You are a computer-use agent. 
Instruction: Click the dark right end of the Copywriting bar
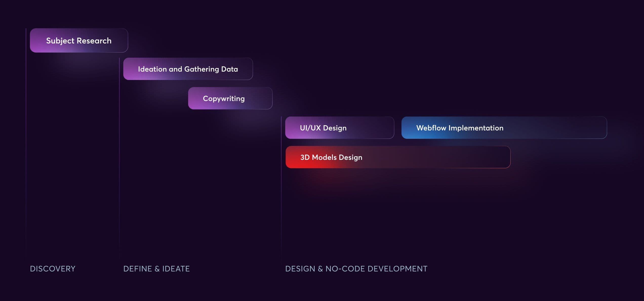(x=266, y=98)
